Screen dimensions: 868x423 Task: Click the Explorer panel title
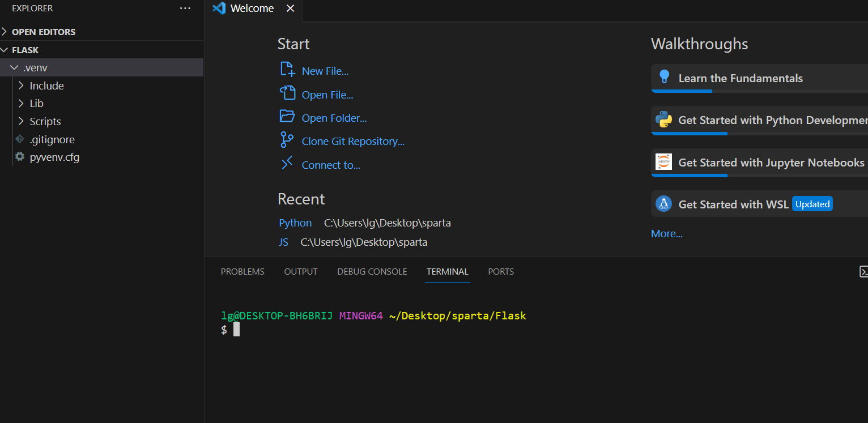(x=32, y=8)
